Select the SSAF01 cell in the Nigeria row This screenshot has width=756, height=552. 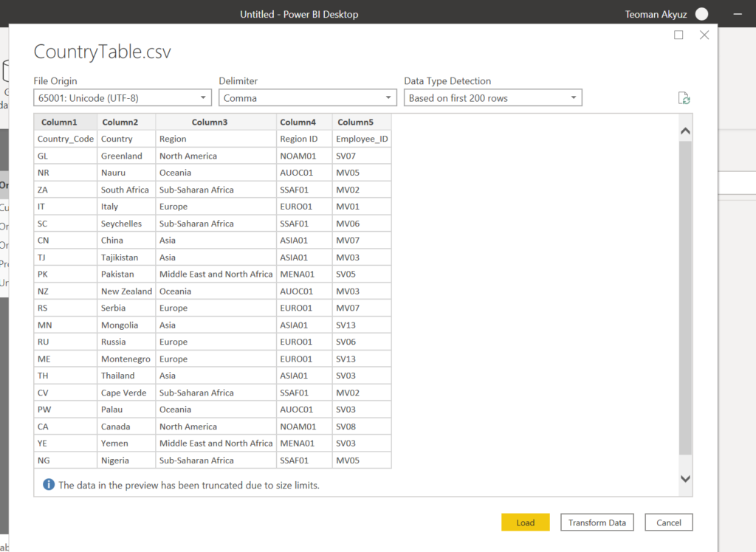[297, 460]
